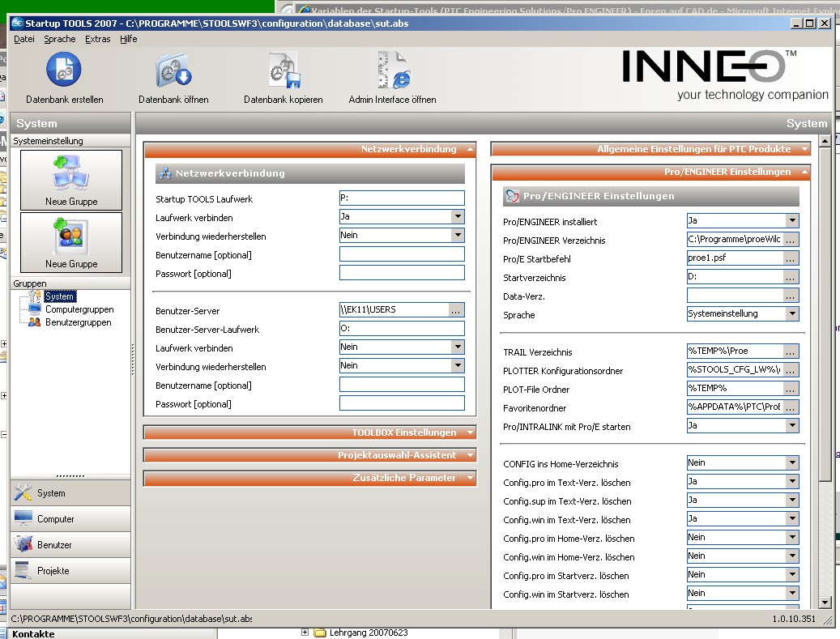
Task: Click the scroll up arrow of settings pane
Action: 825,141
